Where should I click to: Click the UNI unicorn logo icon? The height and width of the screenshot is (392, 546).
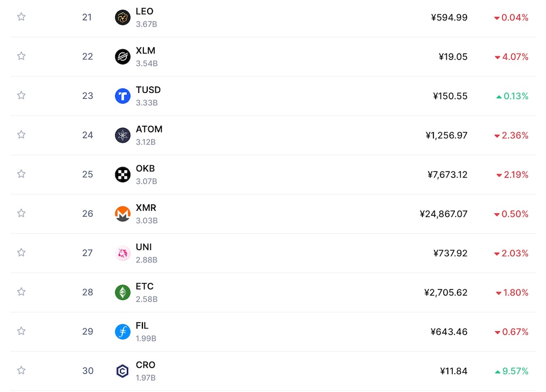[123, 253]
